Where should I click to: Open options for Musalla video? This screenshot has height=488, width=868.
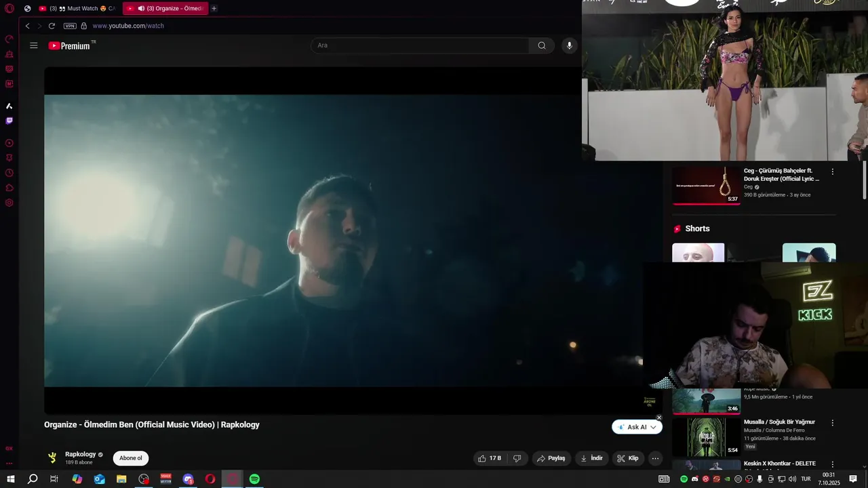click(833, 422)
